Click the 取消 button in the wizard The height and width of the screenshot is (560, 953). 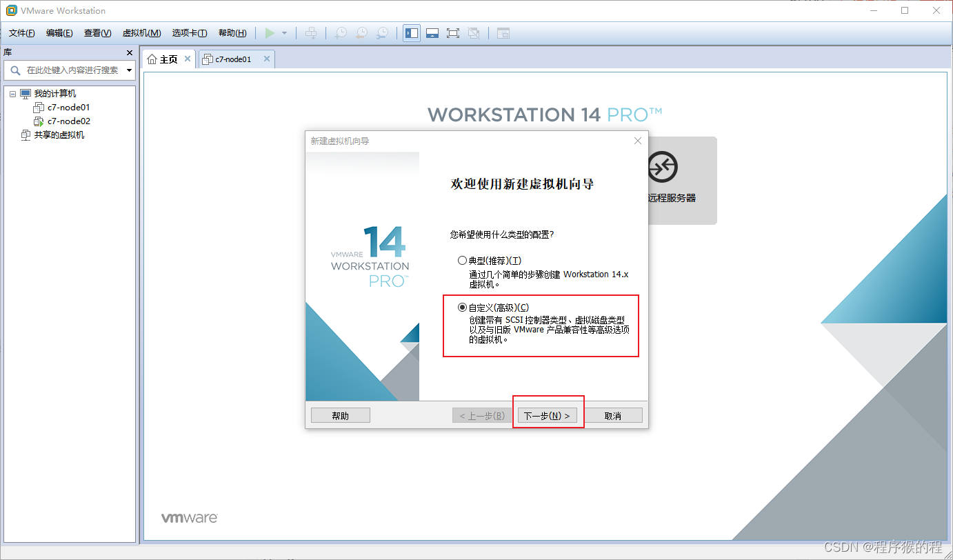click(x=613, y=416)
